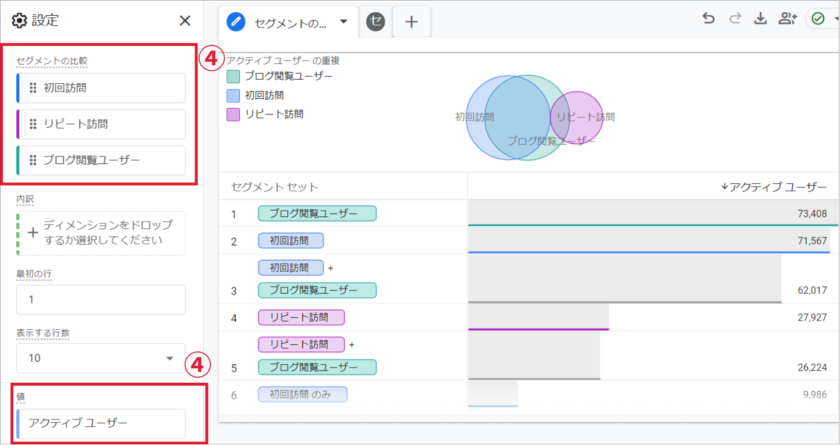
Task: Select ブログ閲覧ユーザー segment in comparison list
Action: [x=101, y=160]
